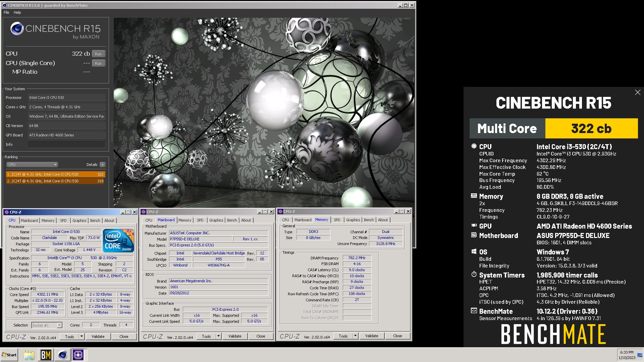644x362 pixels.
Task: Toggle the ranking Details arrow button
Action: (x=103, y=165)
